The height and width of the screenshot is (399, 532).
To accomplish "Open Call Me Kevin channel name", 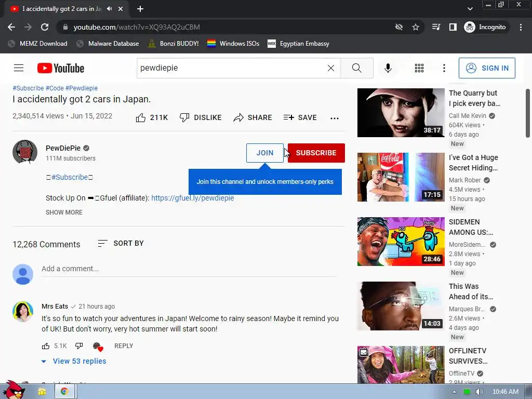I will pyautogui.click(x=467, y=116).
